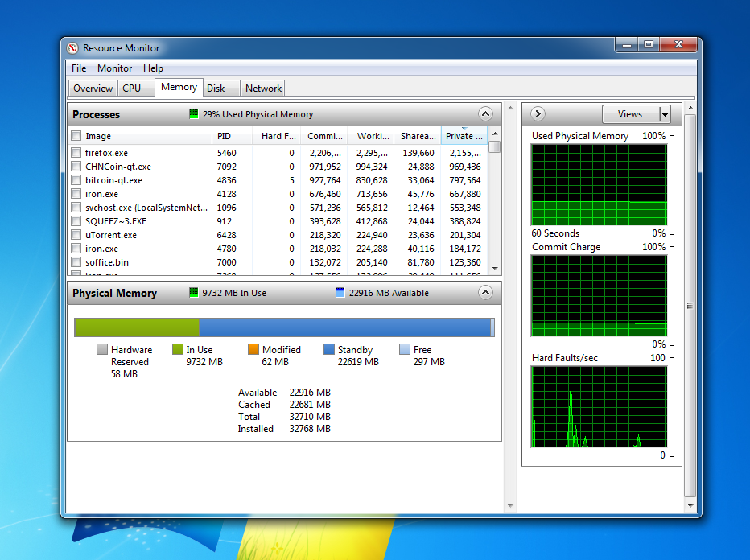
Task: Click the green Used Physical Memory indicator icon
Action: (193, 113)
